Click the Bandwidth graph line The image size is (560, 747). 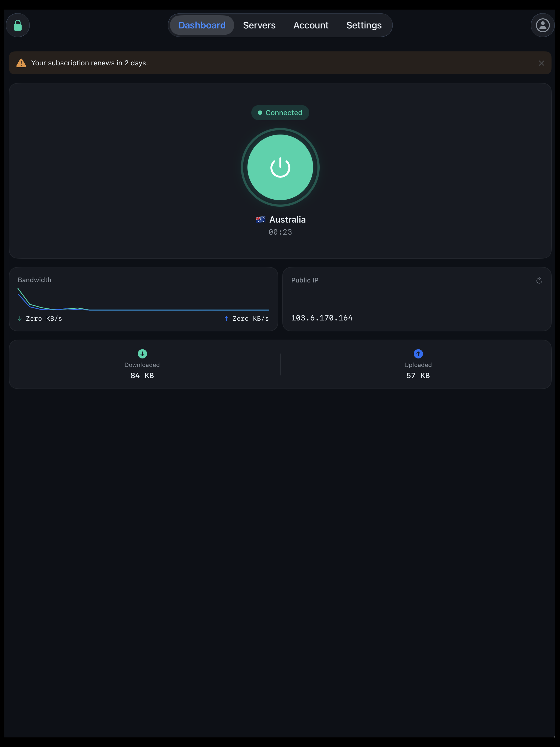point(143,299)
